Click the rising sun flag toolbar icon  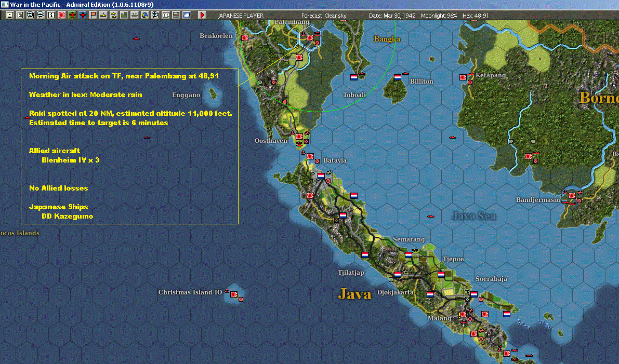61,15
